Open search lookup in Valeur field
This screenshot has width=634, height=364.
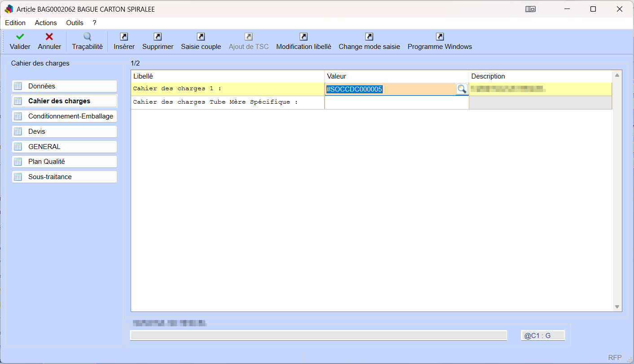[x=462, y=89]
